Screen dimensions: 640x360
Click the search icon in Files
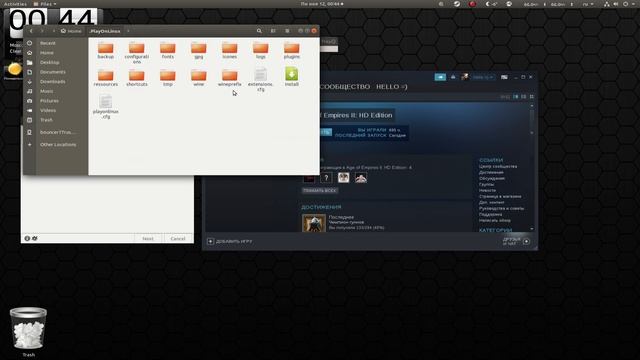pos(259,31)
